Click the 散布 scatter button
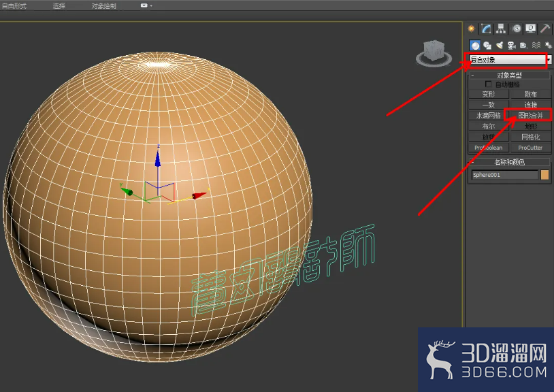Viewport: 554px width, 392px height. pyautogui.click(x=530, y=94)
